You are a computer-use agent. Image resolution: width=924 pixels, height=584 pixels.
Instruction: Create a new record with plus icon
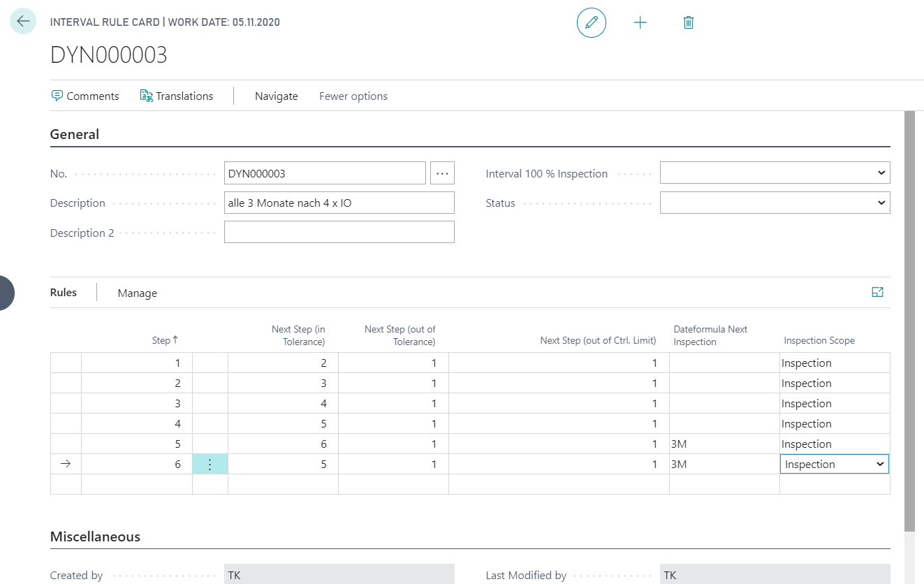[x=640, y=23]
